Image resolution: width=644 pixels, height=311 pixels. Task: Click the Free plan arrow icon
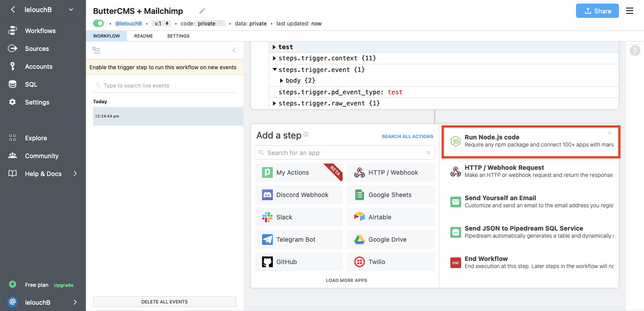click(13, 285)
